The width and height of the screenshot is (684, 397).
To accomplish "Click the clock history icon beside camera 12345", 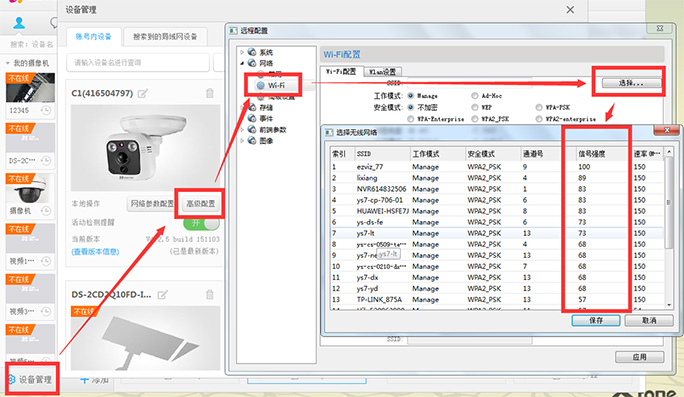I will (46, 110).
